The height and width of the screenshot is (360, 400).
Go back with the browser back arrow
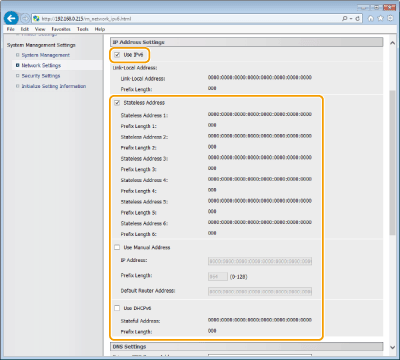click(11, 18)
